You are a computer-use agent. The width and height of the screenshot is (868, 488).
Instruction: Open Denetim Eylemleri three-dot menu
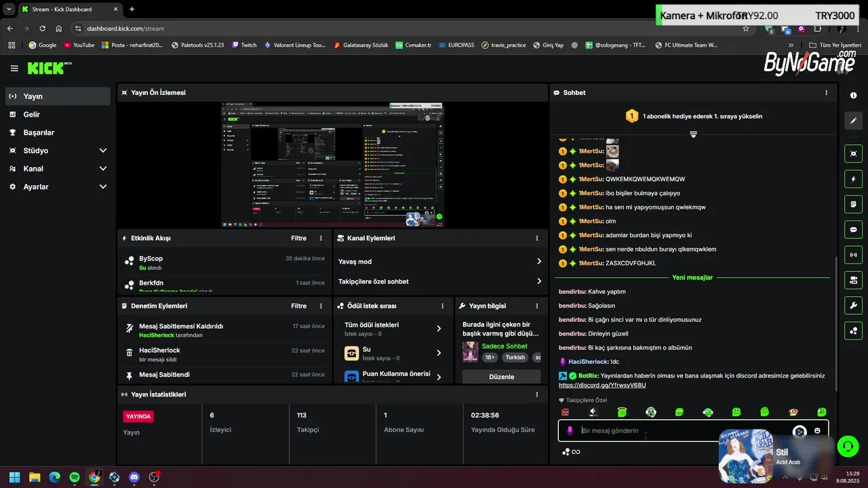point(321,306)
